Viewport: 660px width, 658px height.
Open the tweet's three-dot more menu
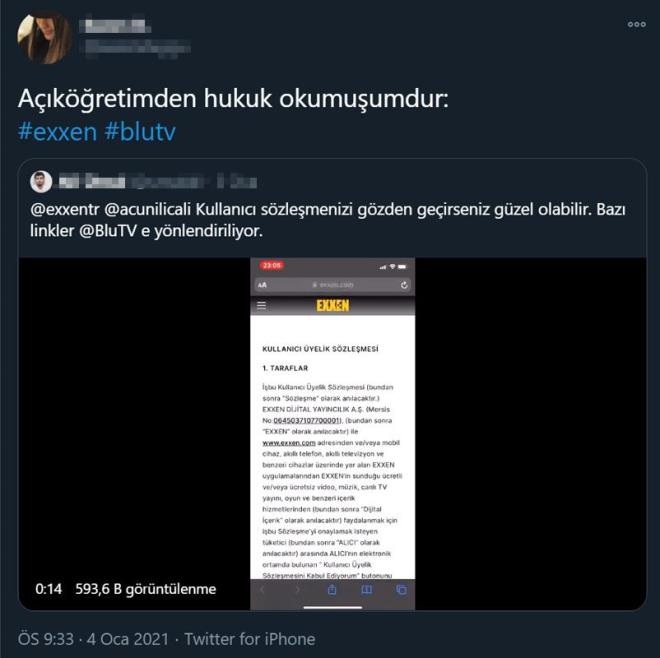click(x=636, y=24)
